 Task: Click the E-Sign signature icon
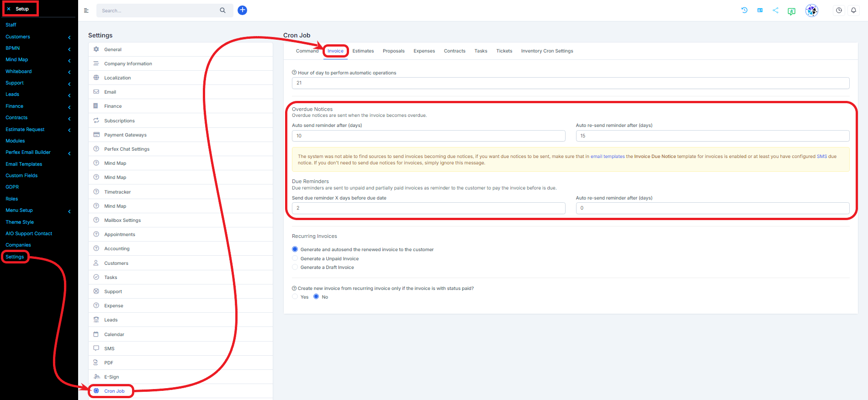(x=96, y=377)
